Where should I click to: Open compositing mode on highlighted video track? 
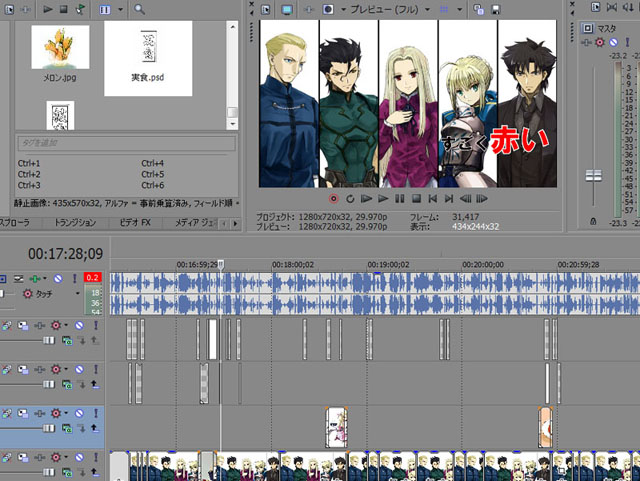67,428
